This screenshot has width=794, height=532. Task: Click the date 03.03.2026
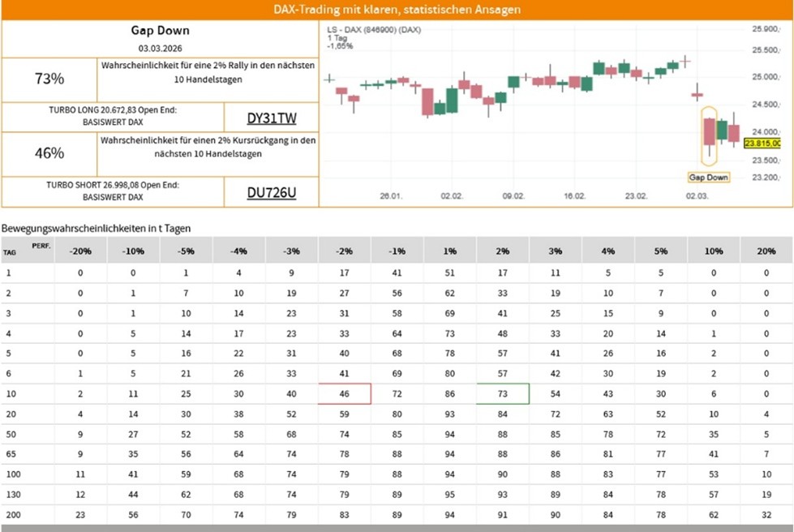pos(160,50)
